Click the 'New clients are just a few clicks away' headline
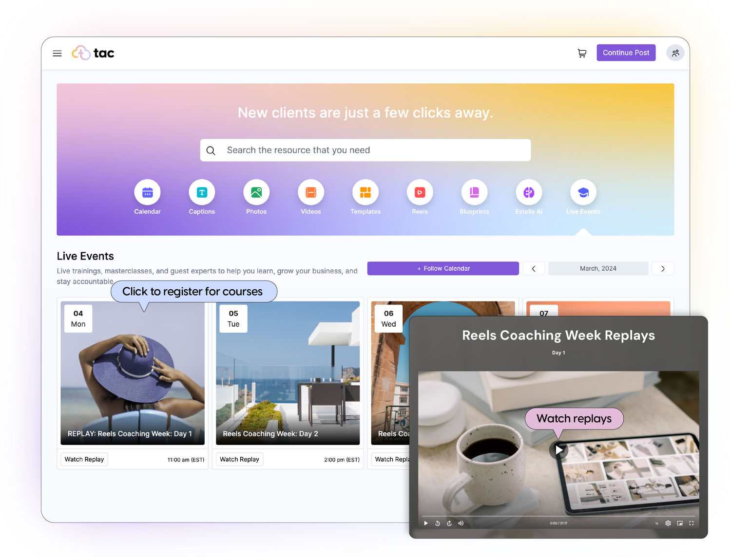 tap(365, 113)
